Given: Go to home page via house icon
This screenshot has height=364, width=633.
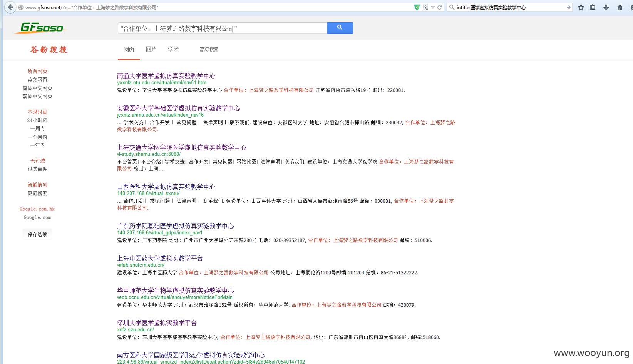Looking at the screenshot, I should [620, 7].
